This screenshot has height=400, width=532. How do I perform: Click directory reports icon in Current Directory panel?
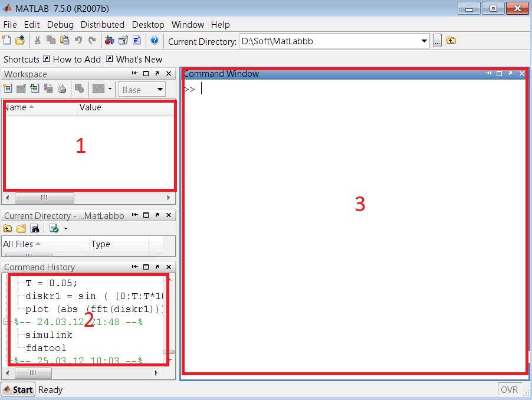tap(54, 229)
